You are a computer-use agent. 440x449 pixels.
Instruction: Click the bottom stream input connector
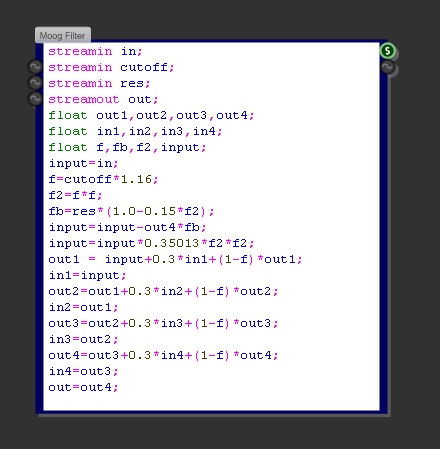tap(35, 99)
